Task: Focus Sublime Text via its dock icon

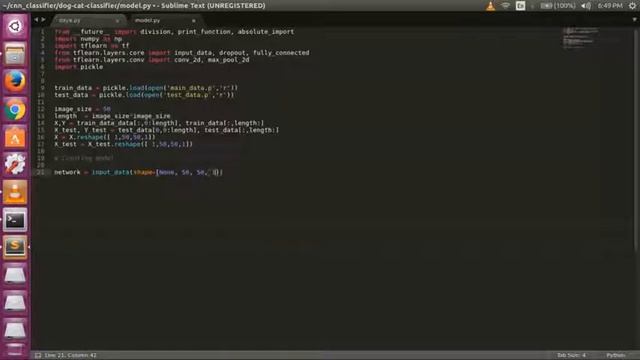Action: point(15,247)
